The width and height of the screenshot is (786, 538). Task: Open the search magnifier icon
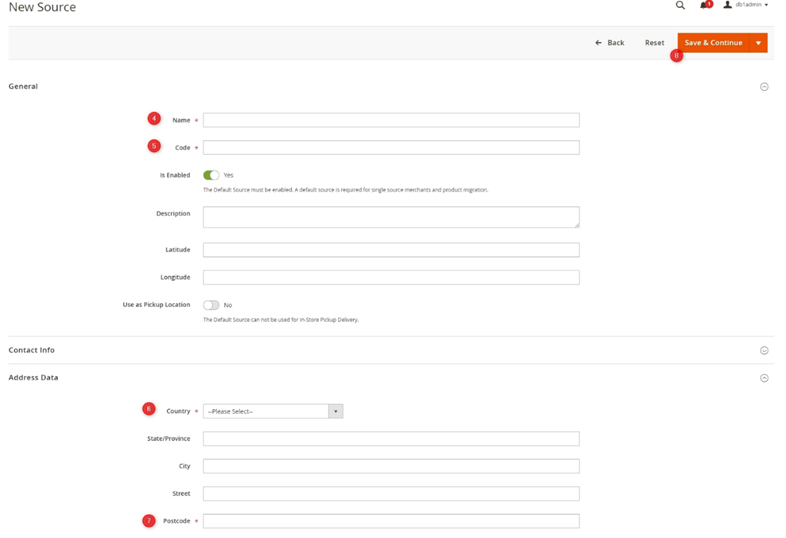coord(680,6)
